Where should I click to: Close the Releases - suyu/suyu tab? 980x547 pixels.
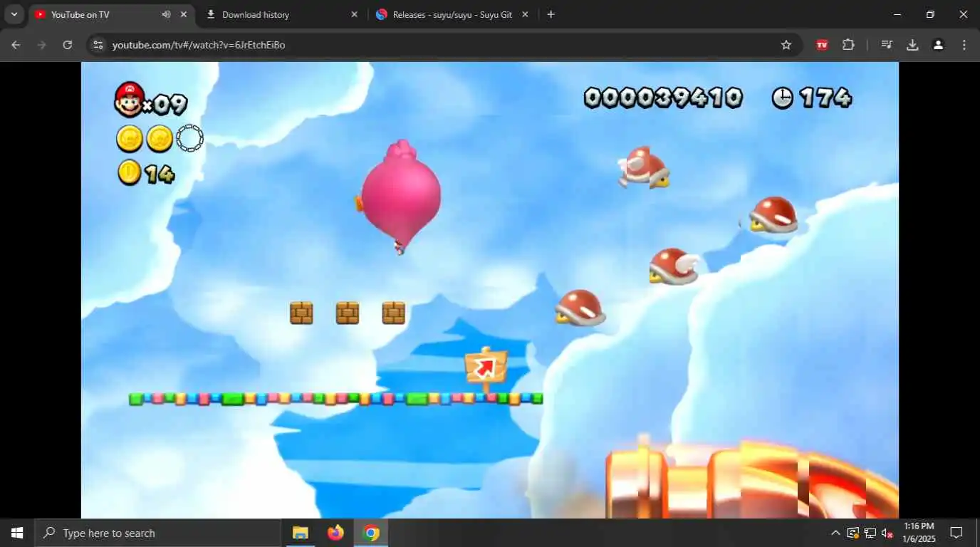pos(526,14)
